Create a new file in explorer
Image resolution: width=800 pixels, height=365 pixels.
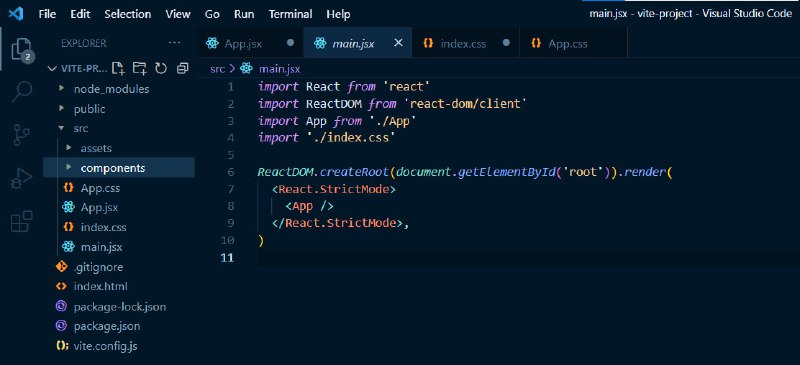118,68
